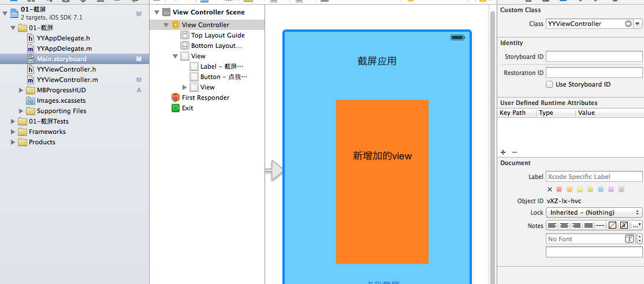This screenshot has height=284, width=644.
Task: Select the green Exit icon
Action: [x=176, y=108]
